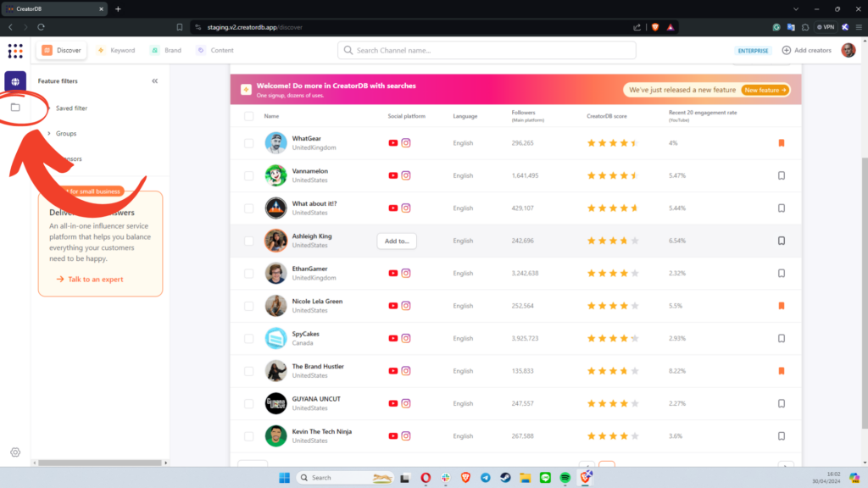Follow the Talk to an expert link
The height and width of the screenshot is (488, 868).
(90, 280)
